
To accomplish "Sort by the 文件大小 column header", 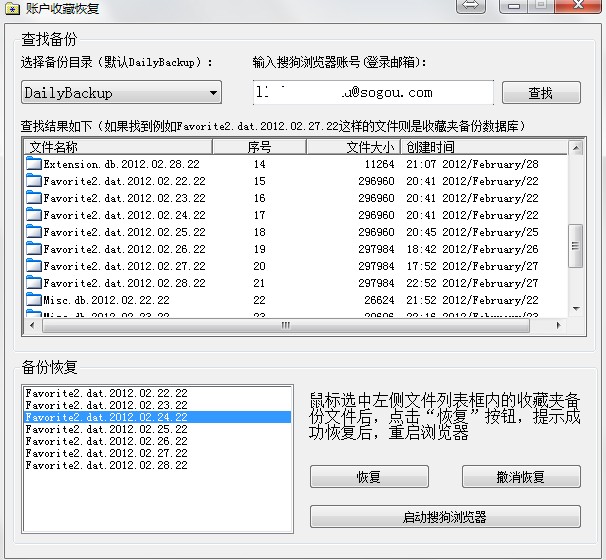I will pos(353,147).
